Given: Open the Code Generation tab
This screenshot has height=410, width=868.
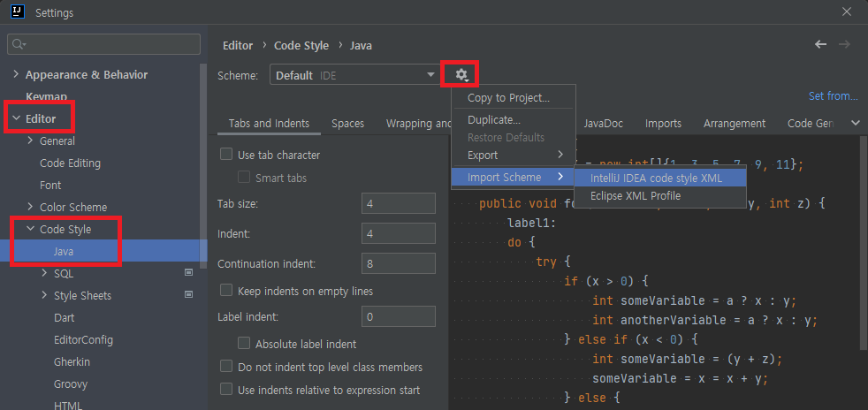Looking at the screenshot, I should coord(811,123).
